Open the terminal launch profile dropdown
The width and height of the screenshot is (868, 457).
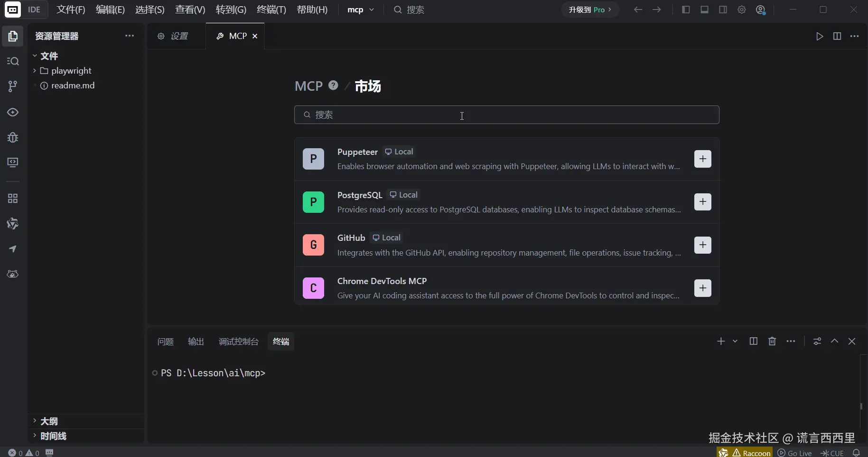tap(735, 341)
